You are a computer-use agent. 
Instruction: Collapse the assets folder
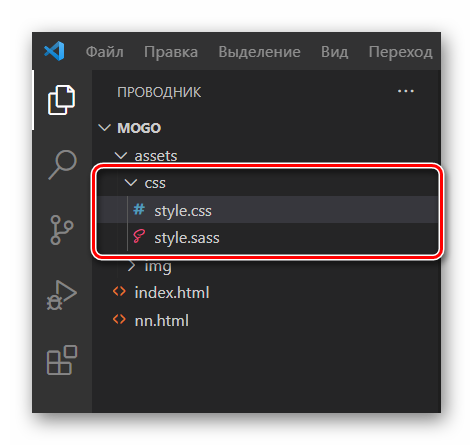[x=121, y=155]
